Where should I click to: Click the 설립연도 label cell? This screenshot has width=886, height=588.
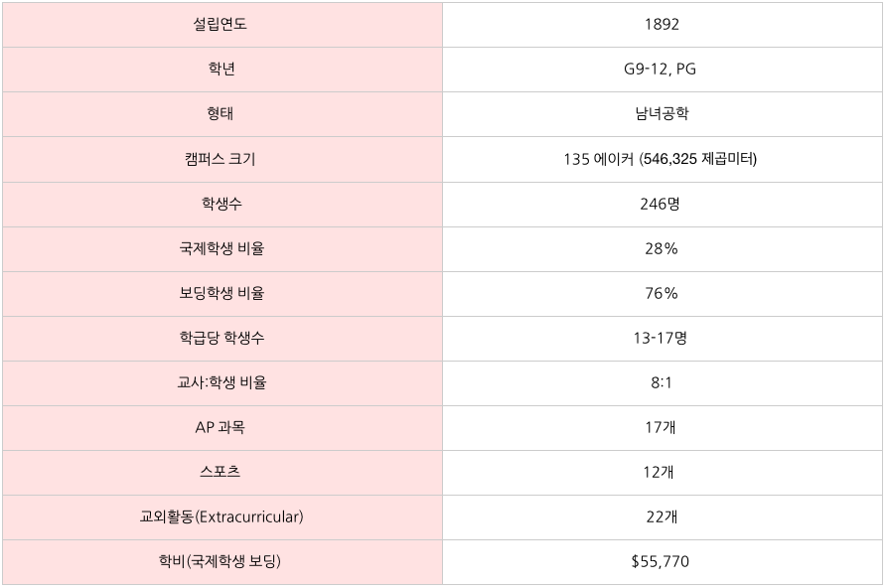(221, 25)
